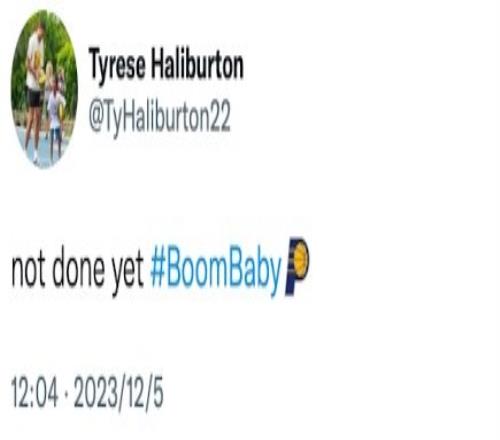Click the word "not" starting the tweet
The image size is (500, 440).
pyautogui.click(x=28, y=269)
